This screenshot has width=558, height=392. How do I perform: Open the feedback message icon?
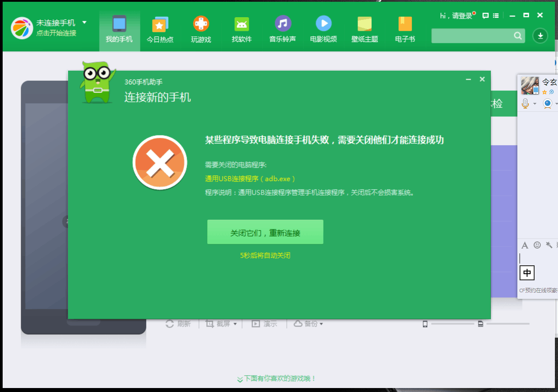pyautogui.click(x=486, y=15)
